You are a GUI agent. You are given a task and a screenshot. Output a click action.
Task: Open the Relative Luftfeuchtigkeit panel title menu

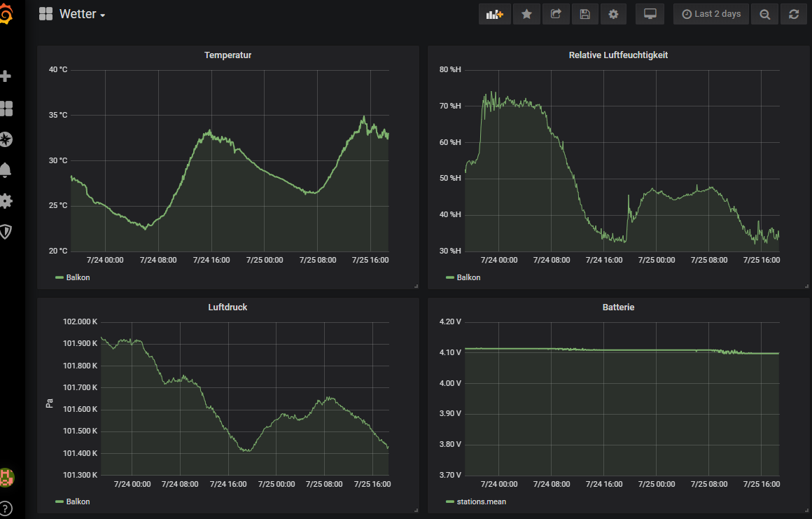618,55
